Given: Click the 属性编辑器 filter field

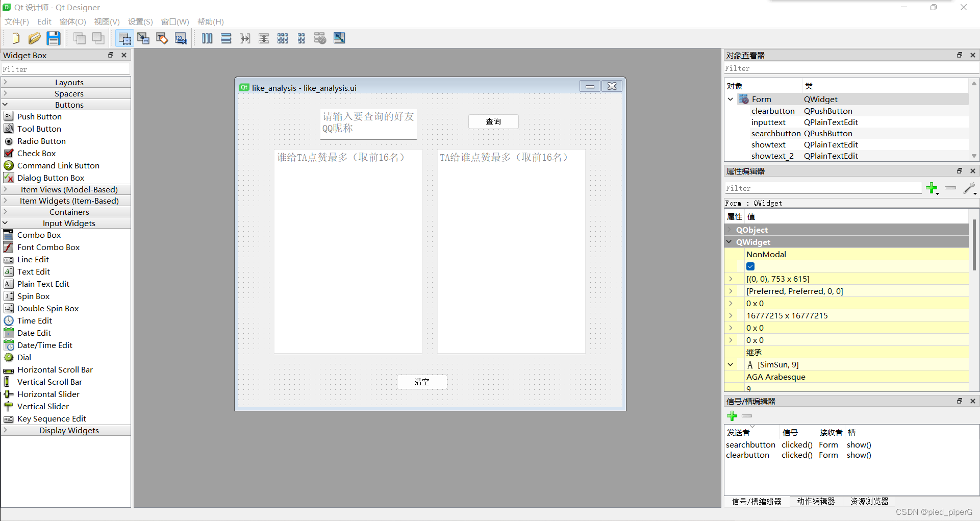Looking at the screenshot, I should pyautogui.click(x=823, y=188).
